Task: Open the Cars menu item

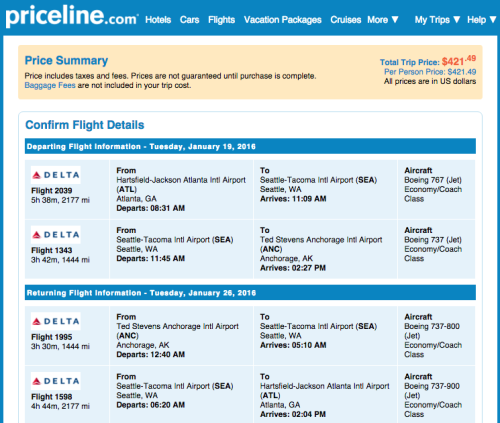Action: pos(189,20)
